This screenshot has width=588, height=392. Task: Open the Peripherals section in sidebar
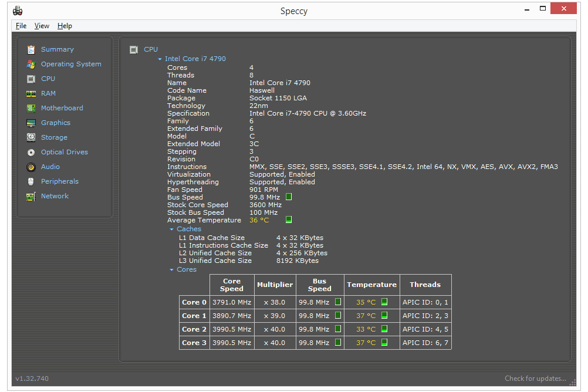pyautogui.click(x=59, y=182)
